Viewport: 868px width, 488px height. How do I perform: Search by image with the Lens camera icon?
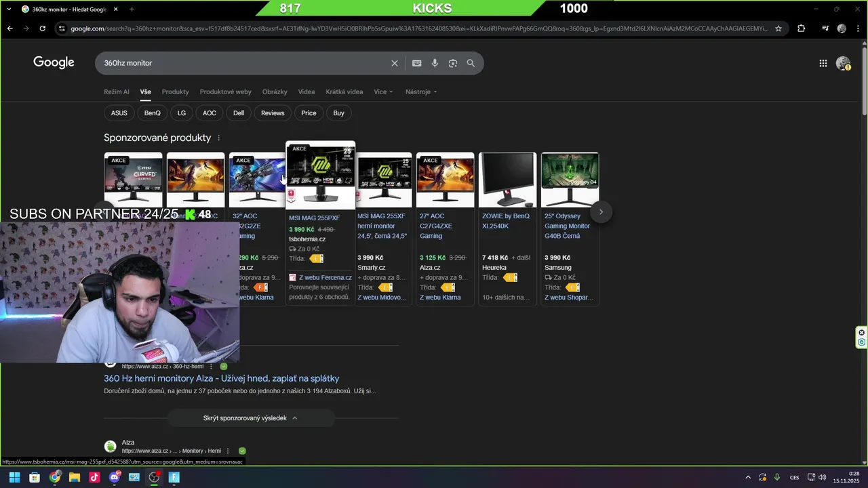[x=453, y=63]
